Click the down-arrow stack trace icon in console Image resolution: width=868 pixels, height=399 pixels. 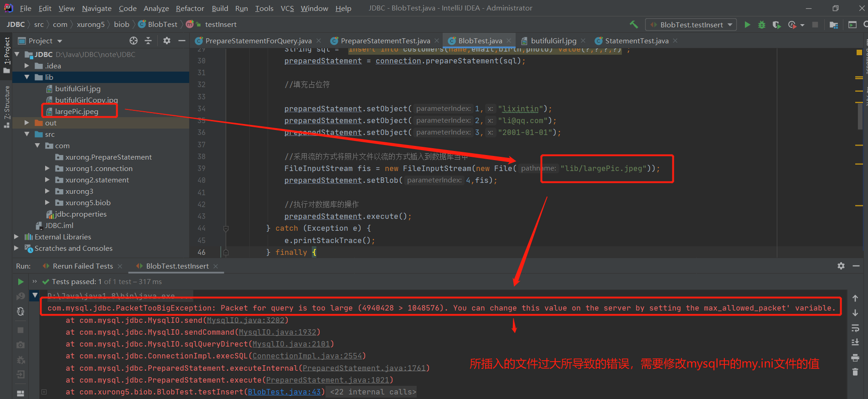click(x=855, y=313)
